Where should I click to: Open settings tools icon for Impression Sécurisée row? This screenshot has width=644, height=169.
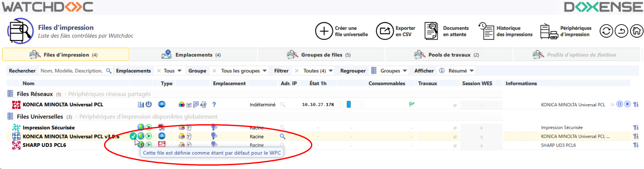click(636, 127)
